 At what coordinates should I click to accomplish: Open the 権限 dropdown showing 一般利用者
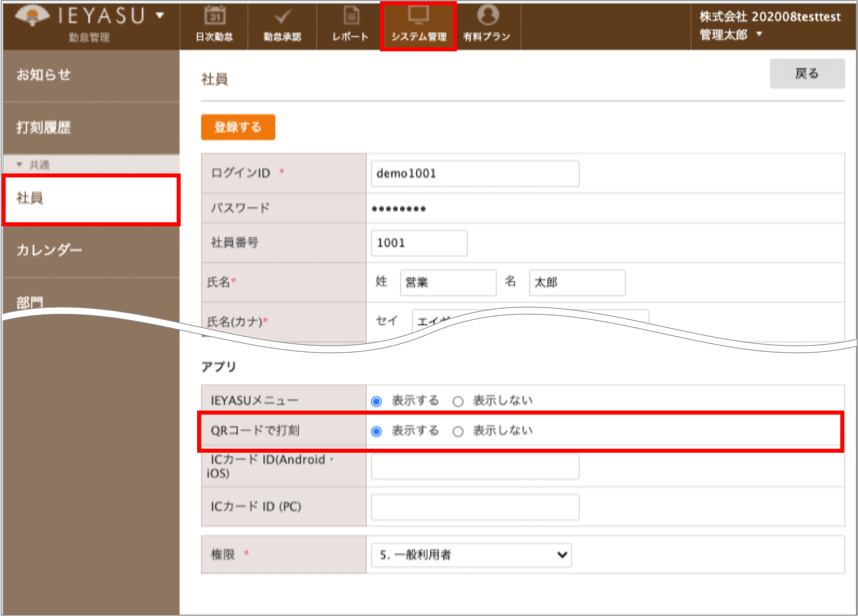[x=471, y=555]
